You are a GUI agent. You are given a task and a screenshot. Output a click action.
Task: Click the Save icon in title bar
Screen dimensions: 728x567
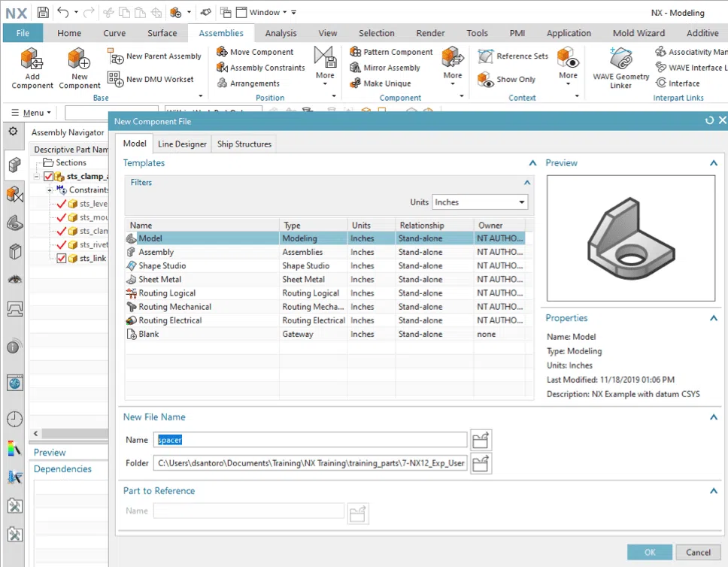[x=43, y=12]
